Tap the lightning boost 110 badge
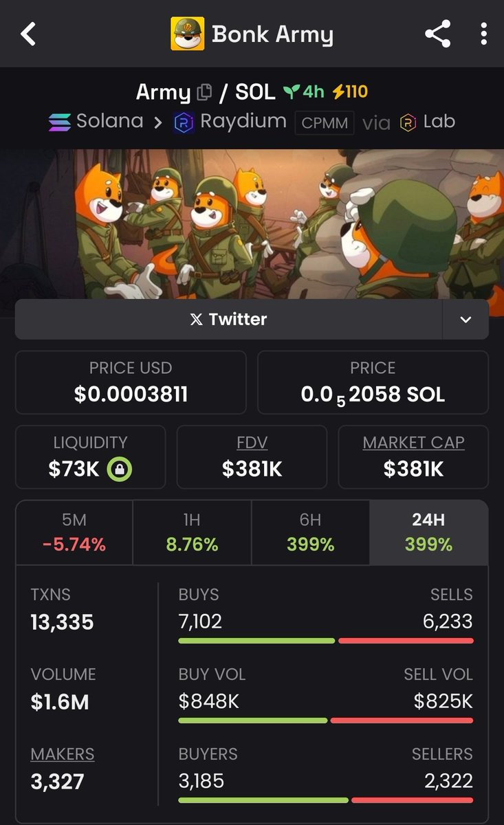This screenshot has width=504, height=825. (x=350, y=91)
